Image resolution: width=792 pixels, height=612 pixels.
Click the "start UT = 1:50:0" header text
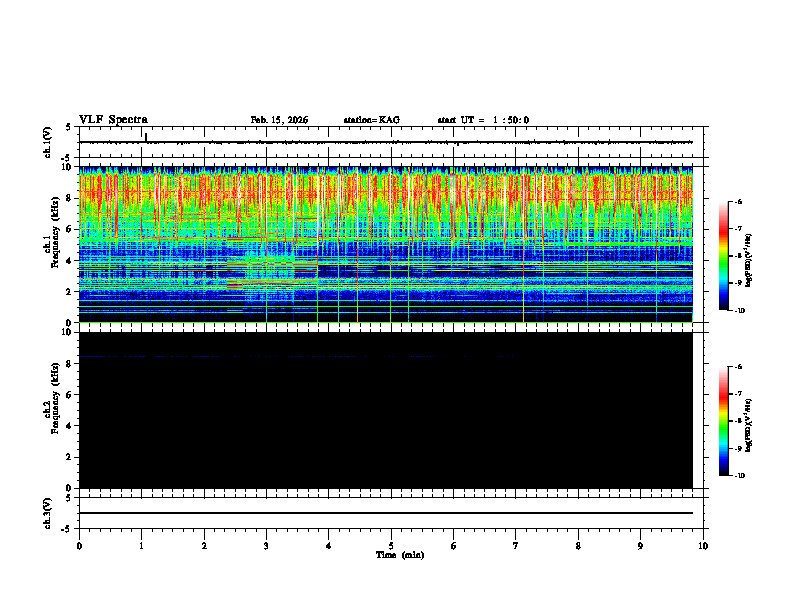(483, 120)
